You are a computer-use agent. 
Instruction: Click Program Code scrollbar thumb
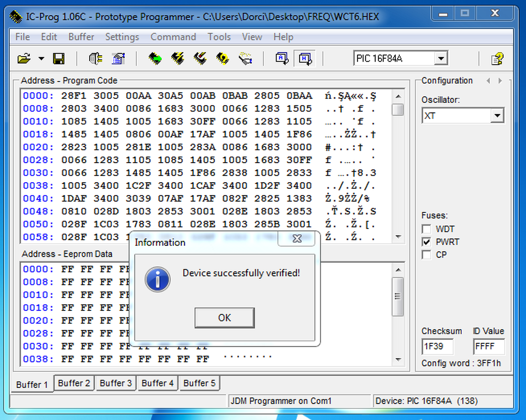coord(398,110)
